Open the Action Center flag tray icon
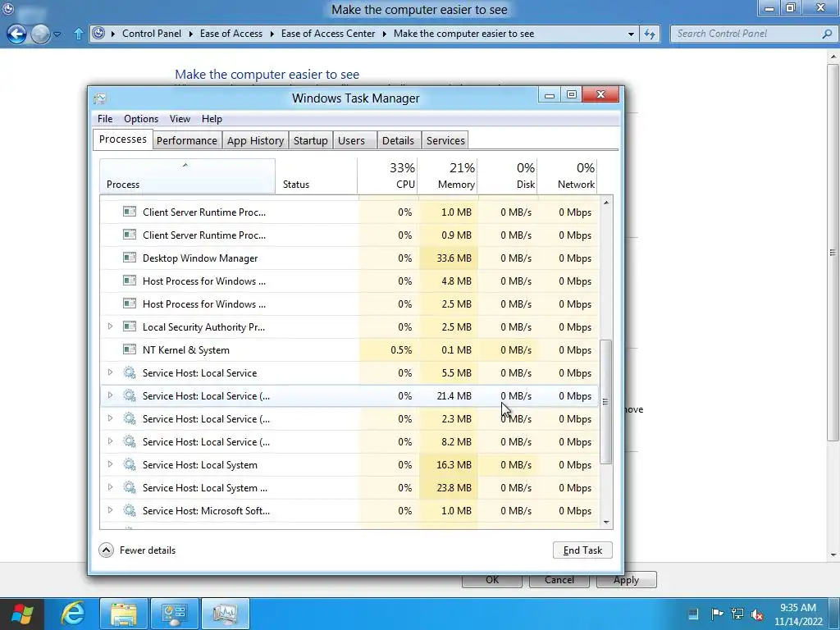 pos(717,614)
